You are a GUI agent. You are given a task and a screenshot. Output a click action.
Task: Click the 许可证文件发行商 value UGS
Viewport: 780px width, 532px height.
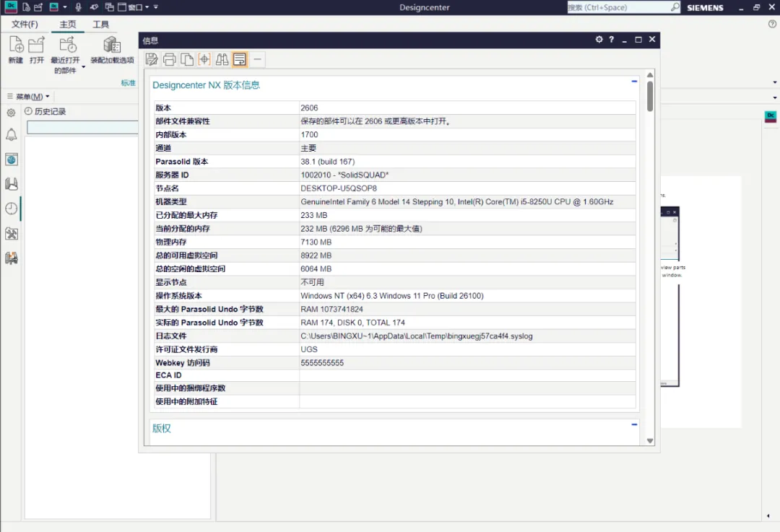[309, 349]
